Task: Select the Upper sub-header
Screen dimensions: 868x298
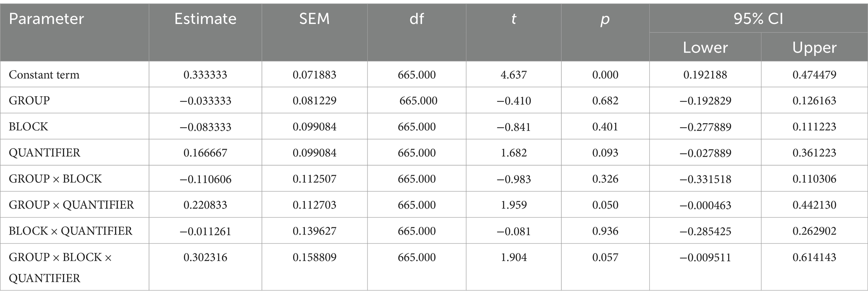Action: tap(814, 47)
